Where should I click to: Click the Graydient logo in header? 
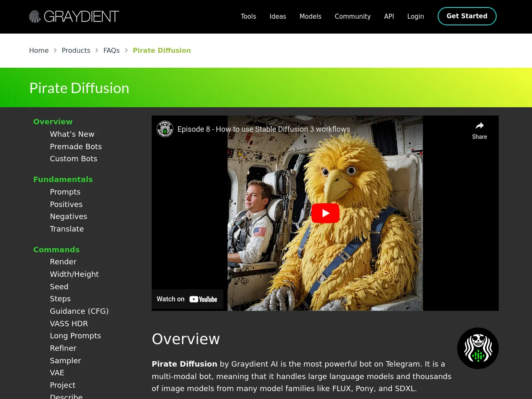pos(74,17)
